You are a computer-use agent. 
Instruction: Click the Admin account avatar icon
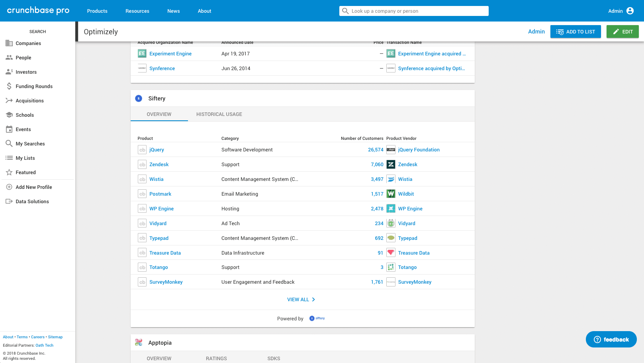pyautogui.click(x=630, y=11)
